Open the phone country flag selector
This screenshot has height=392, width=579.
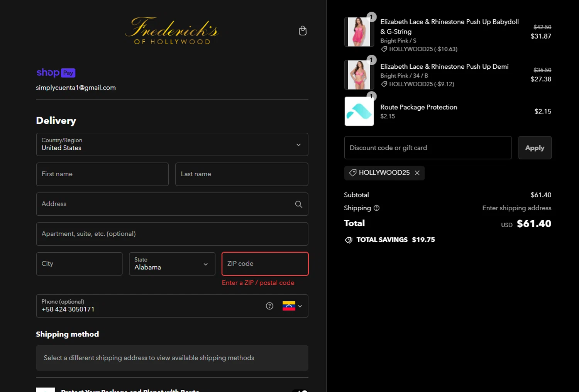(x=292, y=306)
